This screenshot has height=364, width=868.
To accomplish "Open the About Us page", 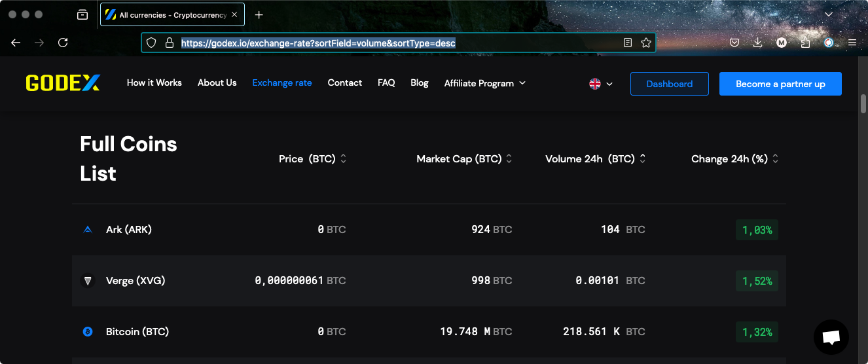I will [217, 82].
